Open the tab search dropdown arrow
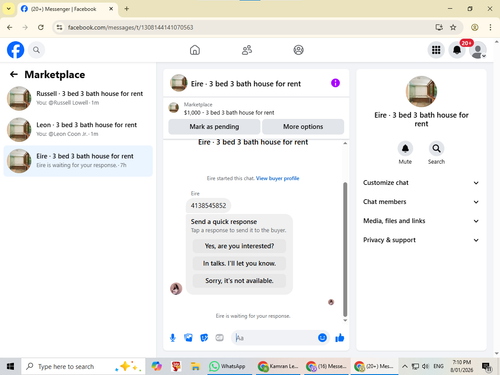This screenshot has height=375, width=500. [x=8, y=9]
